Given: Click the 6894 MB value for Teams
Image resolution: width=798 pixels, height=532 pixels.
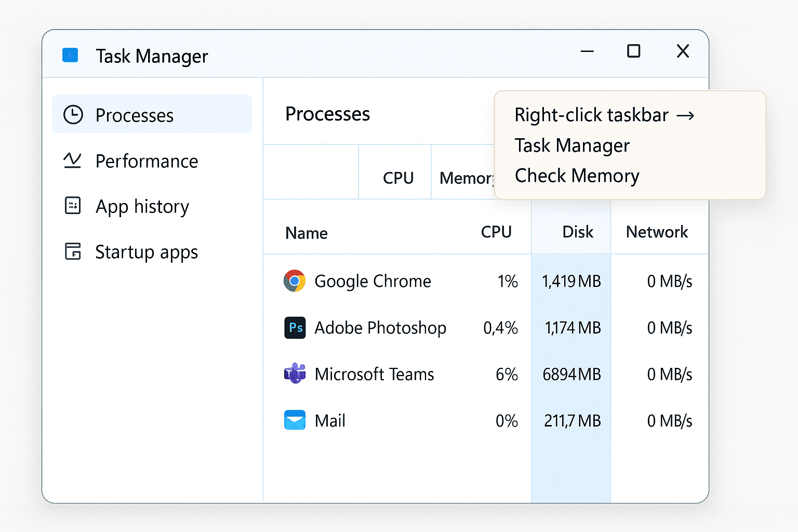Looking at the screenshot, I should tap(571, 374).
